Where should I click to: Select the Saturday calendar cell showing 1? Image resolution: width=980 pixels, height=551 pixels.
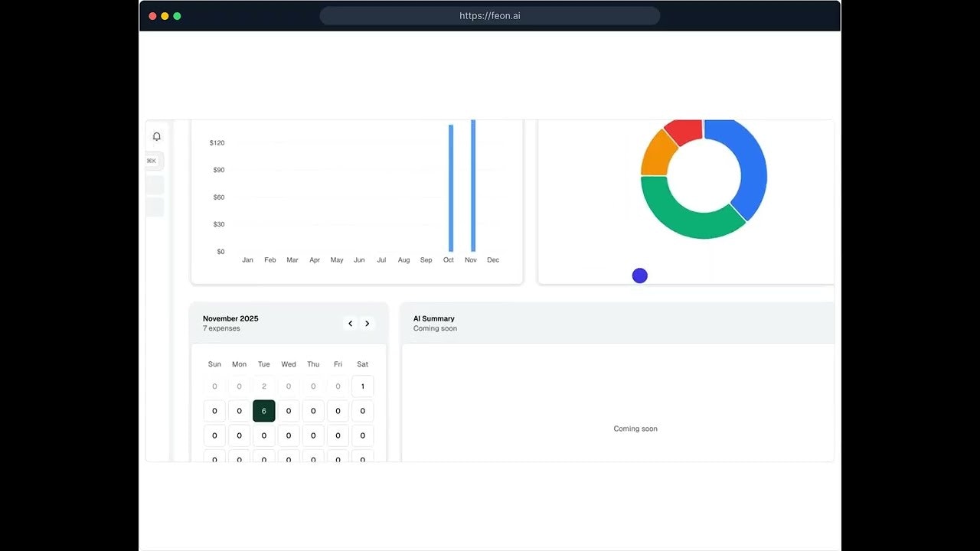[363, 386]
